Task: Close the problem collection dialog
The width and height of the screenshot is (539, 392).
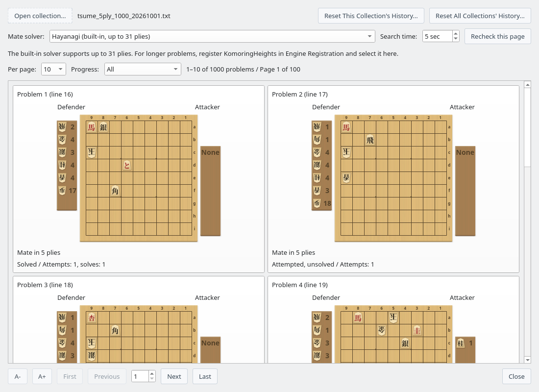Action: [x=516, y=376]
